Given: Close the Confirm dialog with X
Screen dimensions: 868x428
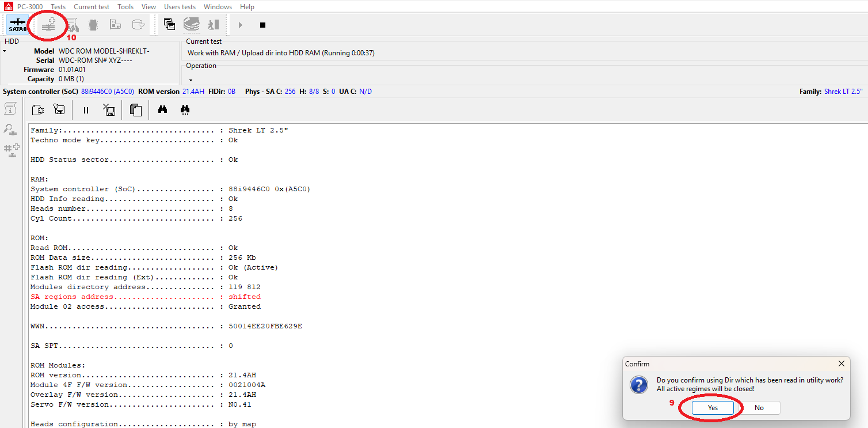Looking at the screenshot, I should pos(841,364).
